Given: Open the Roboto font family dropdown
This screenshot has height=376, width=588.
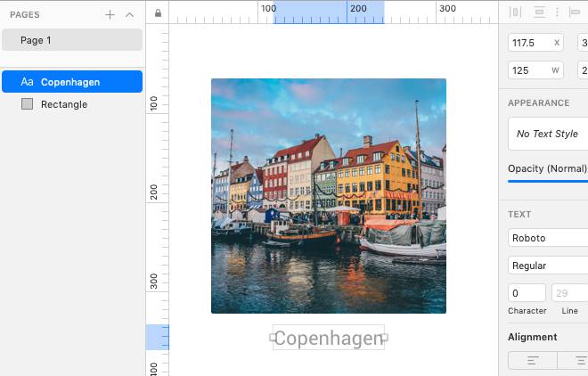Looking at the screenshot, I should [548, 238].
